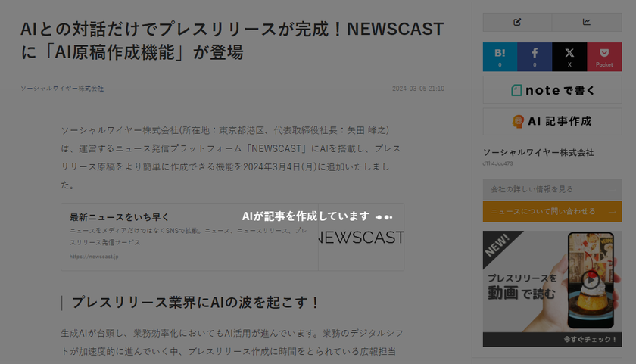
Task: Expand 会社の詳しい情報を見る
Action: click(552, 189)
